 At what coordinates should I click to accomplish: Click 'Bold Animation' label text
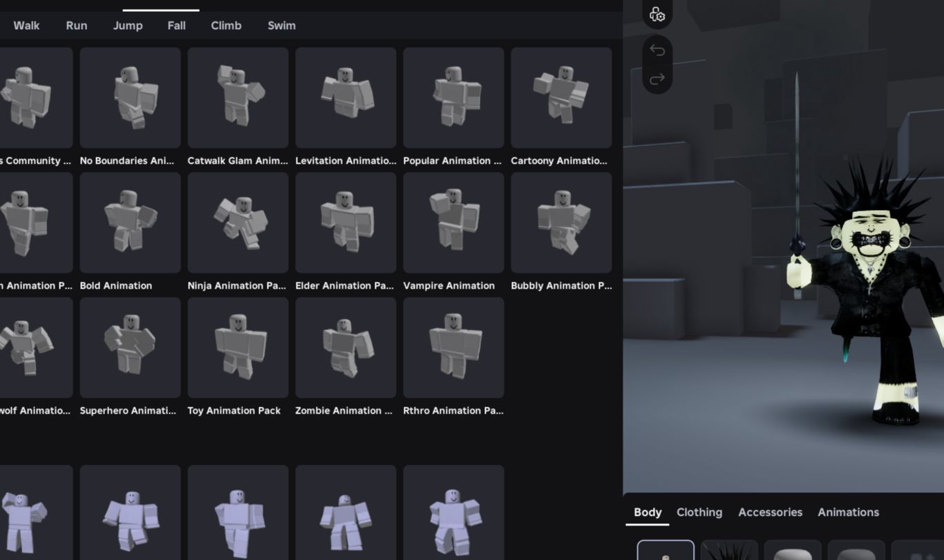tap(116, 286)
